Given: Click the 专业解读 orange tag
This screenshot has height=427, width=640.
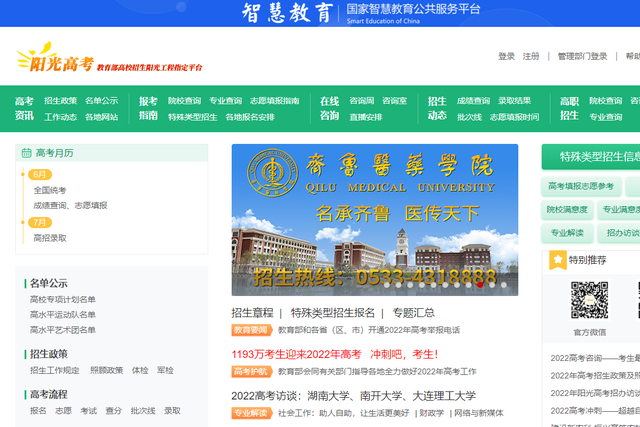Looking at the screenshot, I should click(251, 413).
